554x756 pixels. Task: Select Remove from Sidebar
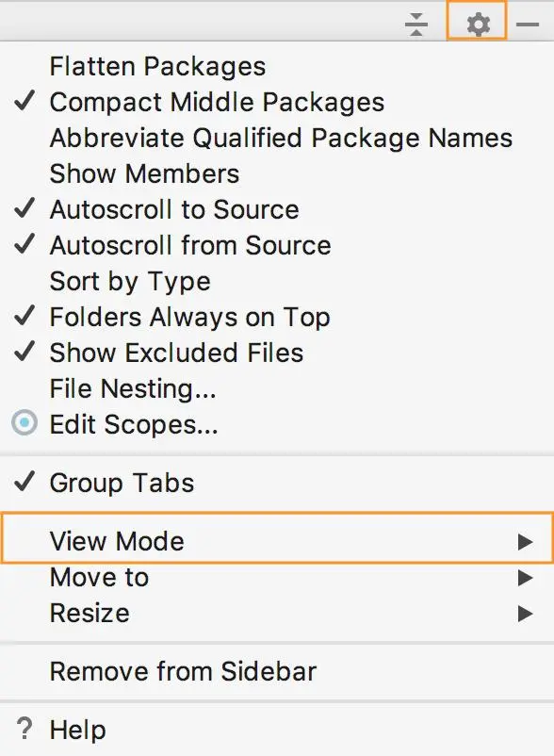click(184, 671)
